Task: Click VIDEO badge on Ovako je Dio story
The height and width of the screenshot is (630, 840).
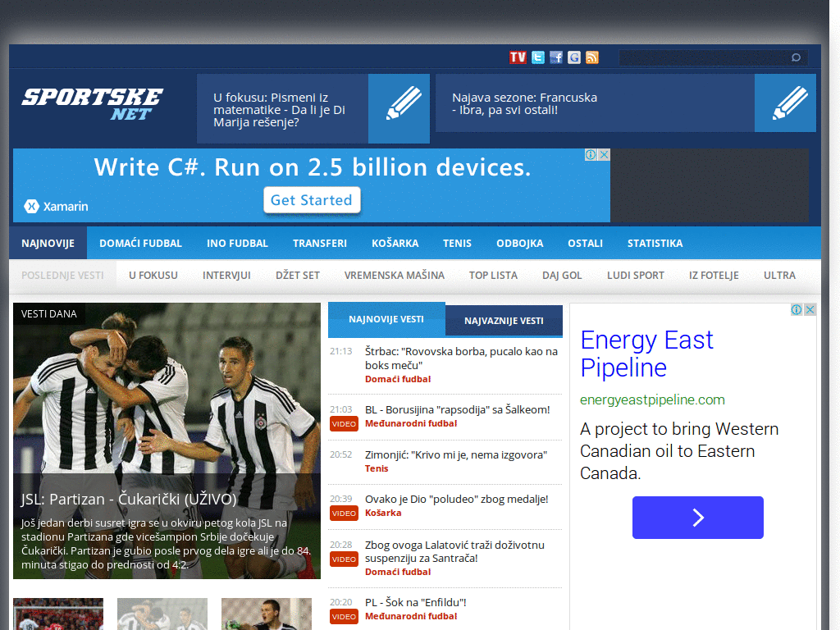Action: pos(344,514)
